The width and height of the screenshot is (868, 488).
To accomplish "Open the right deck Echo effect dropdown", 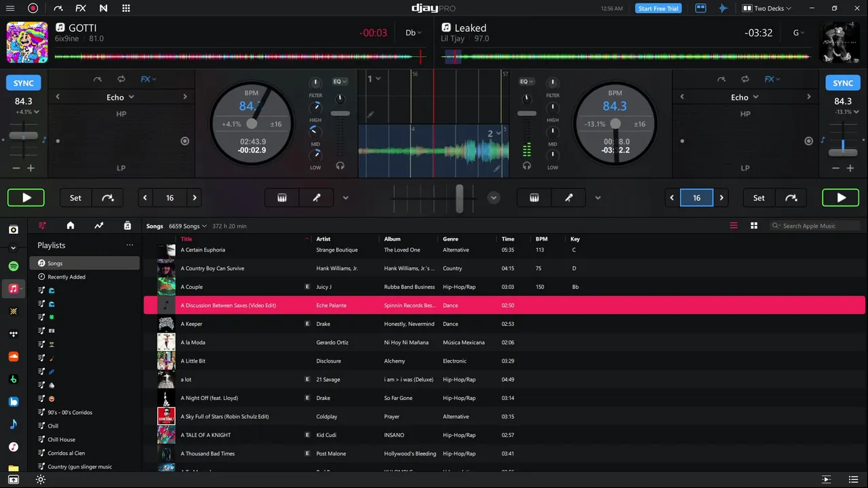I will (745, 97).
